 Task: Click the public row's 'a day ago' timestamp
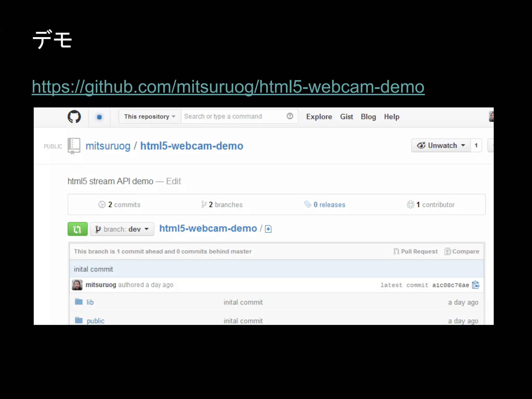click(463, 321)
